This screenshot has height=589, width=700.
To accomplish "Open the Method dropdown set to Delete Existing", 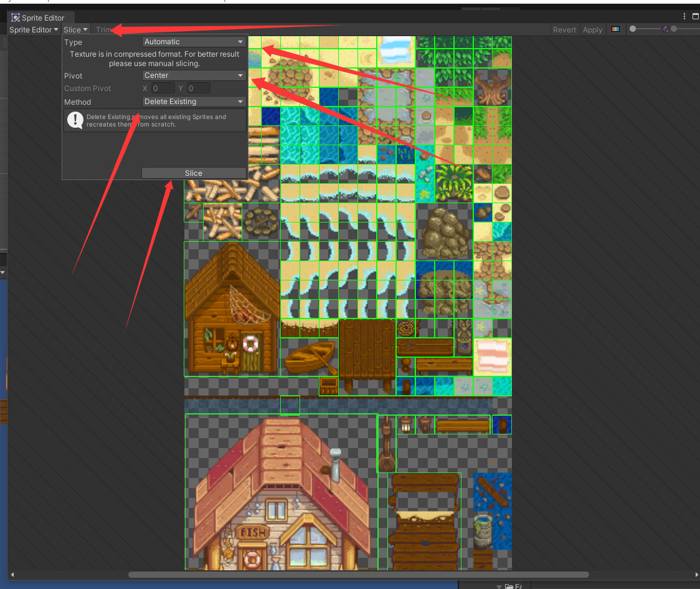I will pos(194,102).
